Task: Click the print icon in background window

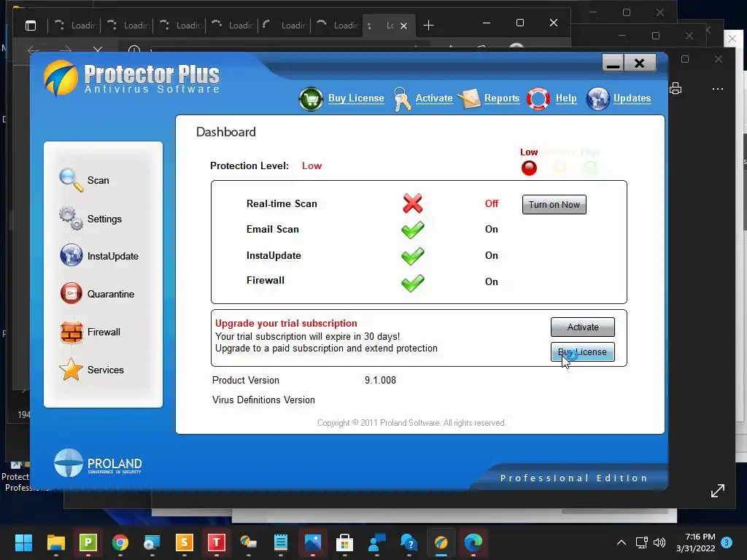Action: 676,88
